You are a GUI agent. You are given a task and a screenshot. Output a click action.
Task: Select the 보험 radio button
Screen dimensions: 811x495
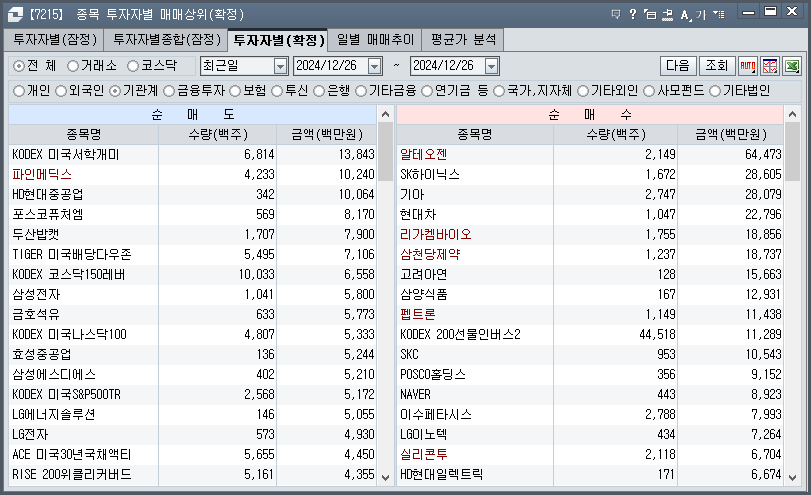(x=235, y=91)
